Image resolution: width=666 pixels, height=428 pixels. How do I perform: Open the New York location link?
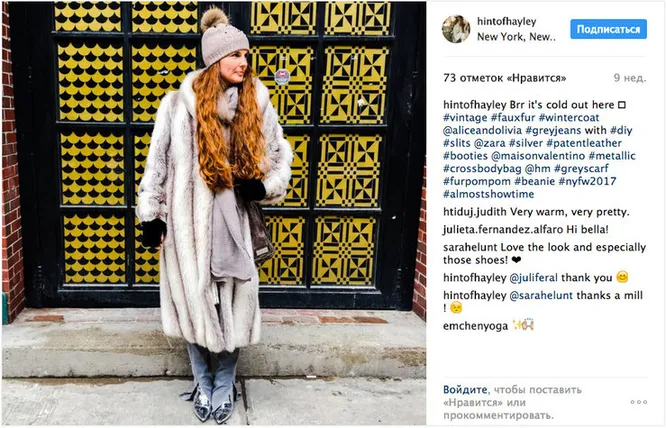point(516,37)
